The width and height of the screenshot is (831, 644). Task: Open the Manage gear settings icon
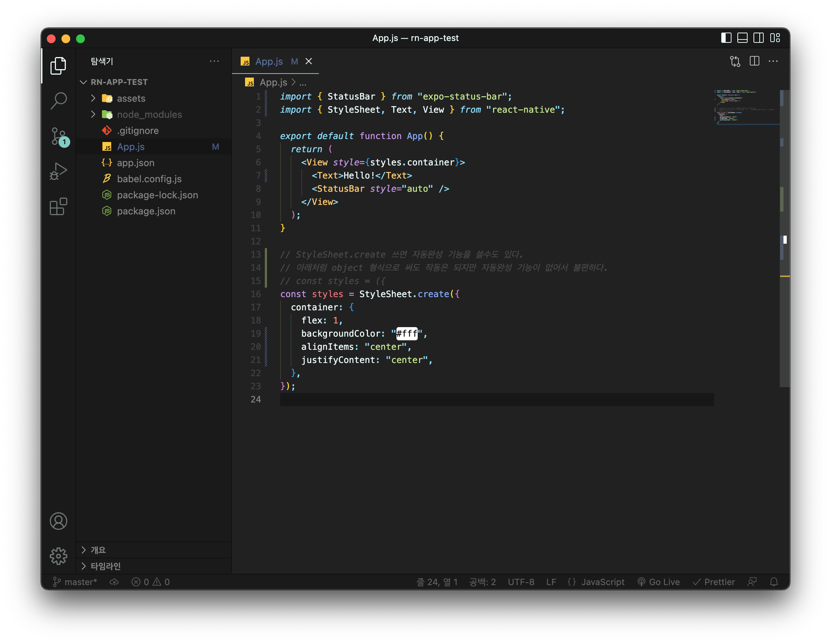tap(59, 556)
